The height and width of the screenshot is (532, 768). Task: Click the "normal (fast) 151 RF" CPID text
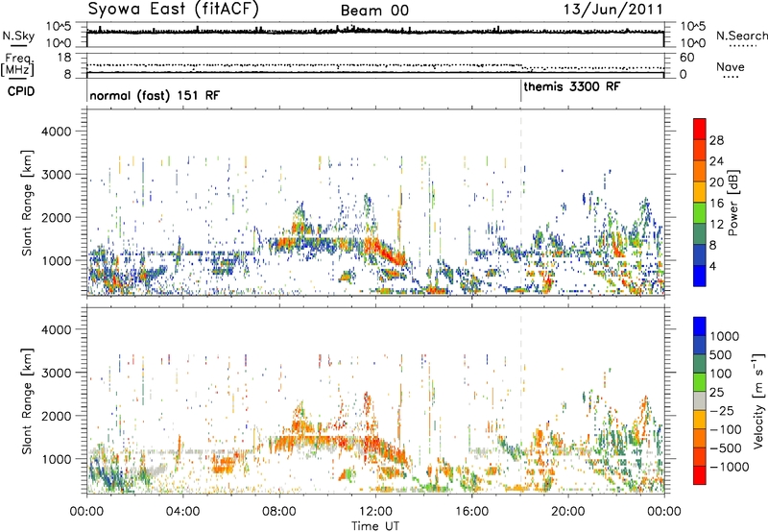(x=155, y=95)
